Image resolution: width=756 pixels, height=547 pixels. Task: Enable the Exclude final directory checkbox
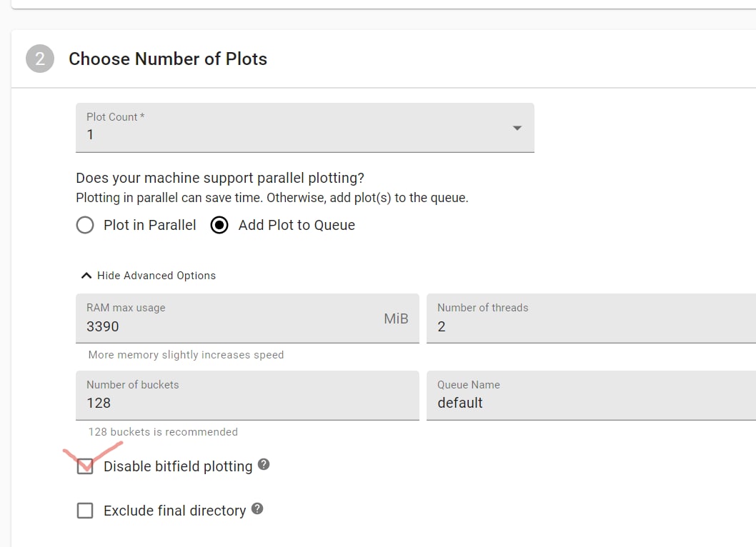click(85, 511)
